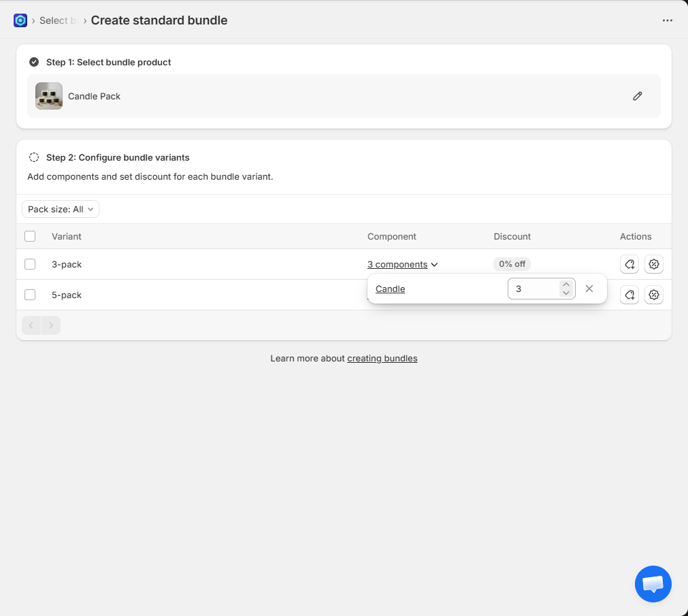The image size is (688, 616).
Task: Open the Candle product link
Action: coord(390,289)
